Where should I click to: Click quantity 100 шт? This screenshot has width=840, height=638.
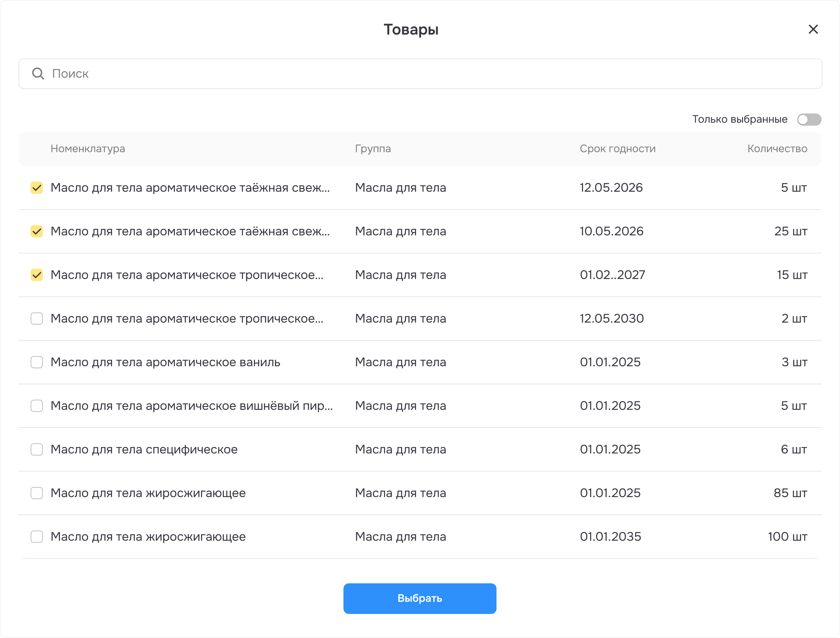(x=788, y=537)
